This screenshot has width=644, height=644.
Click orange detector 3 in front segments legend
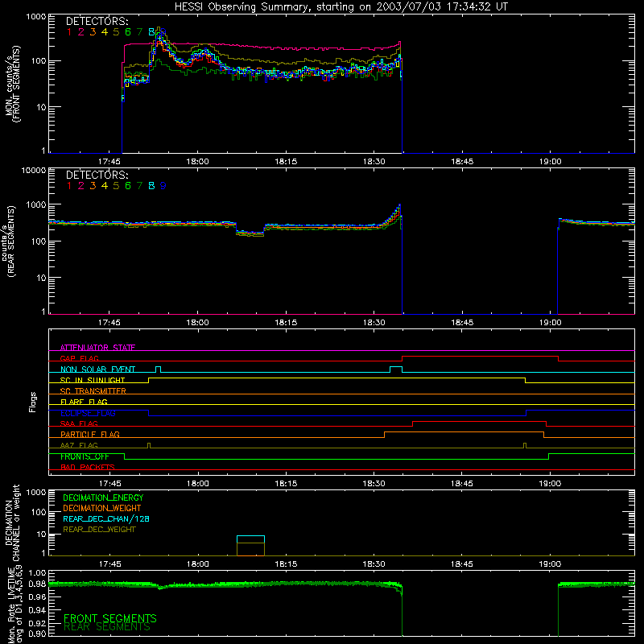93,32
